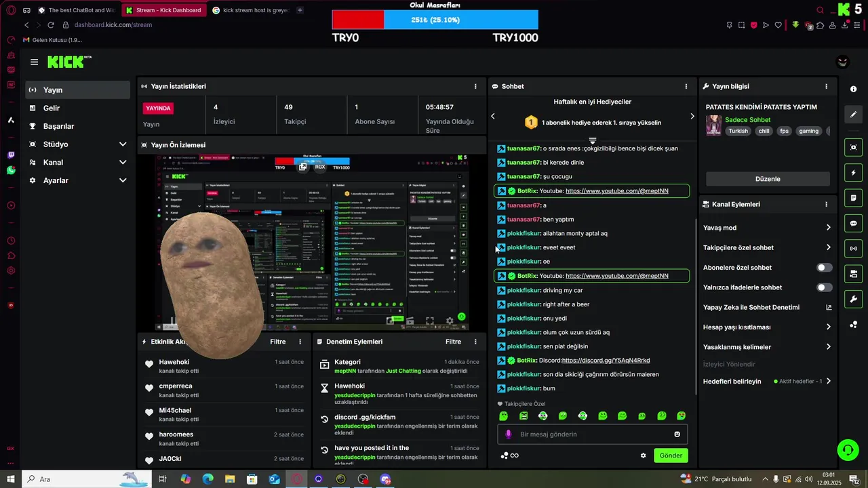Toggle the chat bubble widget icon in right rail
The height and width of the screenshot is (488, 868).
pyautogui.click(x=853, y=223)
